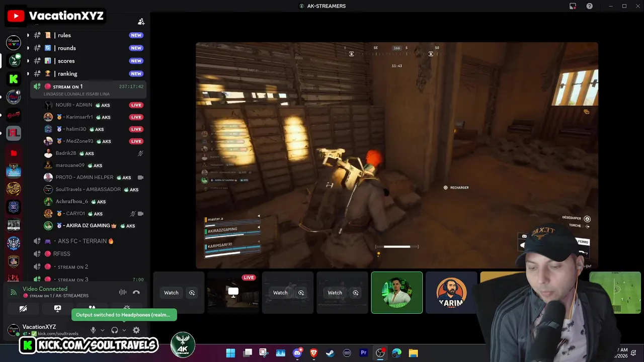Expand threads arrow beside the scores channel
The image size is (644, 362).
click(28, 61)
